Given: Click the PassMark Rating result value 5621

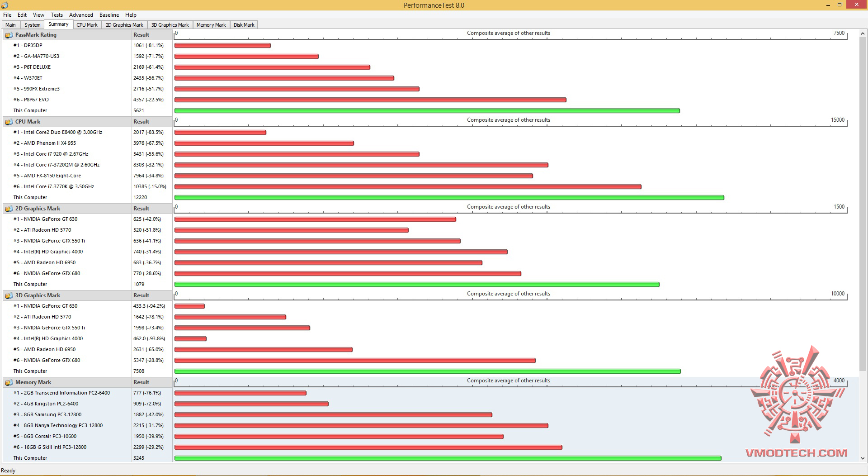Looking at the screenshot, I should (x=139, y=110).
